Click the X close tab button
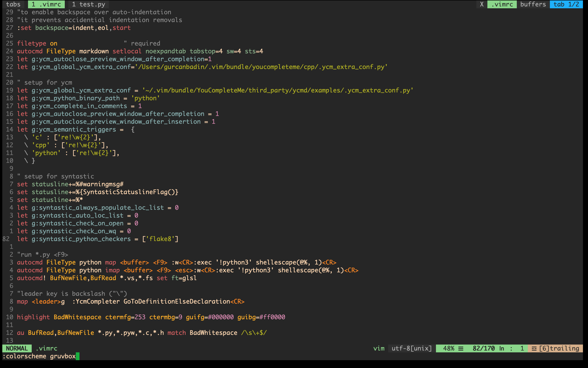This screenshot has width=588, height=368. [x=482, y=4]
